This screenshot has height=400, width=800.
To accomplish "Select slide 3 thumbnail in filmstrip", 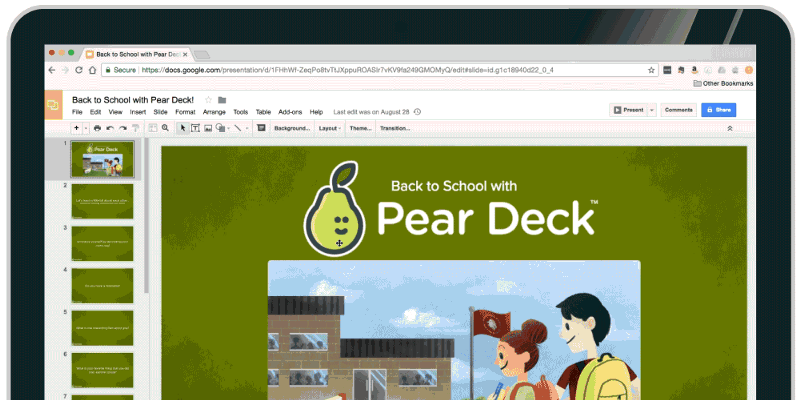I will [103, 244].
